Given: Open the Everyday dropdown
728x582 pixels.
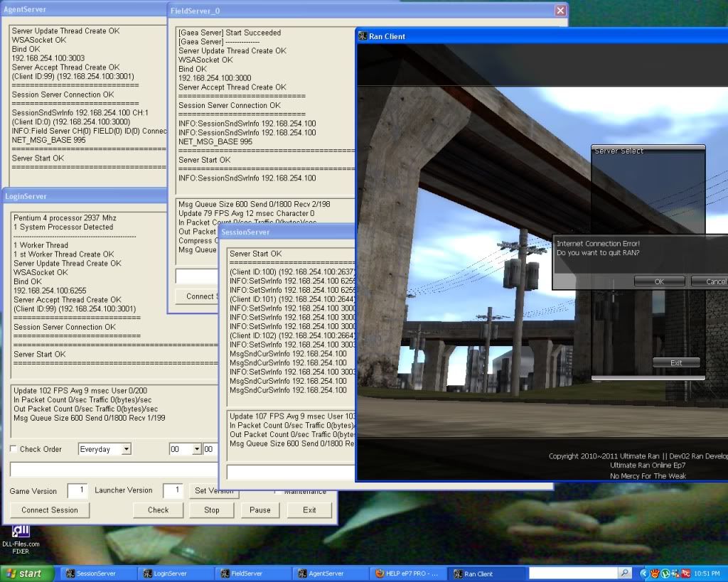Looking at the screenshot, I should tap(126, 449).
